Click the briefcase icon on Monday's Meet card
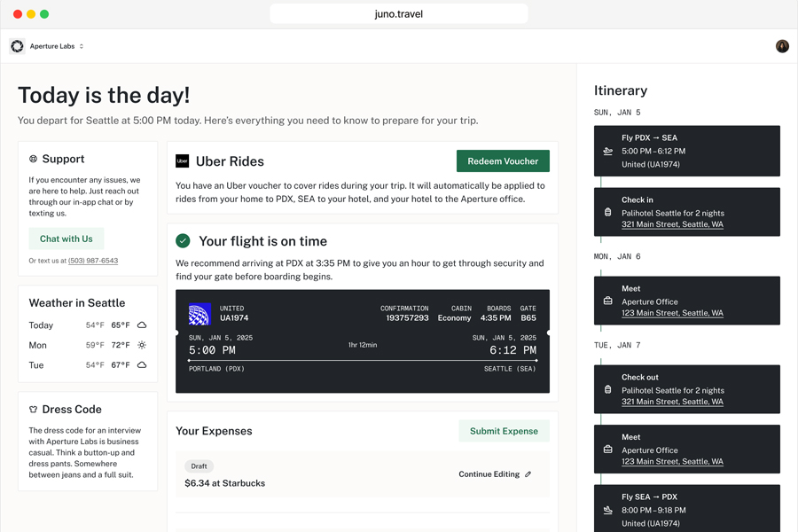The image size is (798, 532). (607, 301)
